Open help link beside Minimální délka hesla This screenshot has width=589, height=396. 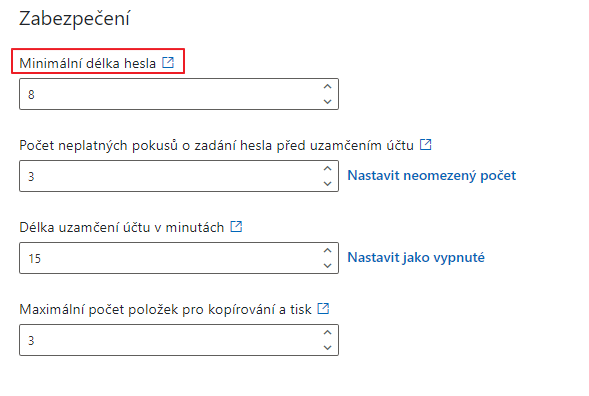tap(168, 62)
